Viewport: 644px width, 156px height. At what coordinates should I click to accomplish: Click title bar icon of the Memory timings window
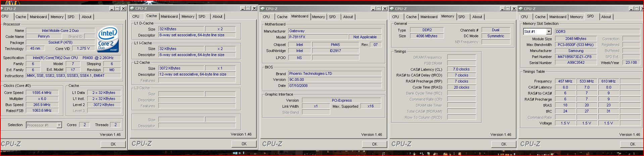392,8
